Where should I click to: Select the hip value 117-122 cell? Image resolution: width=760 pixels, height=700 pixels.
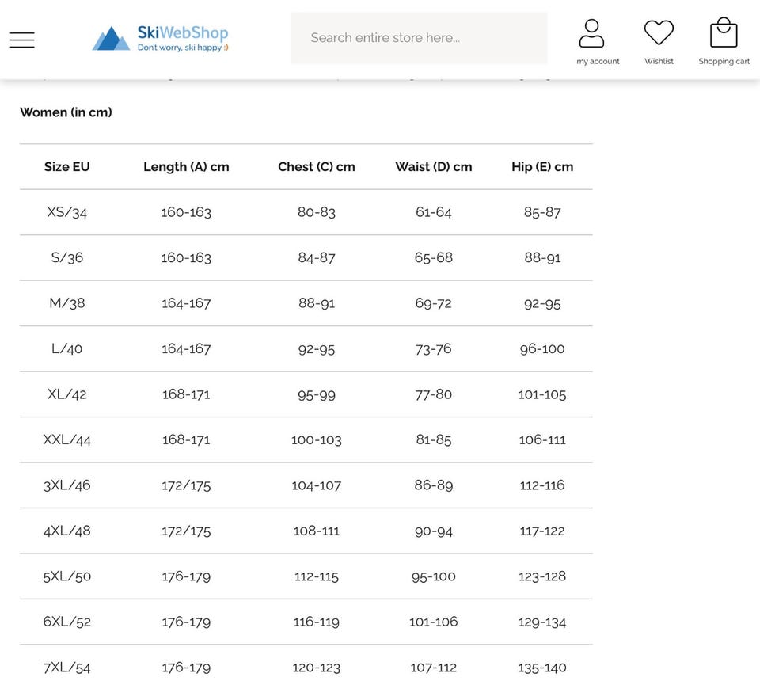point(542,531)
